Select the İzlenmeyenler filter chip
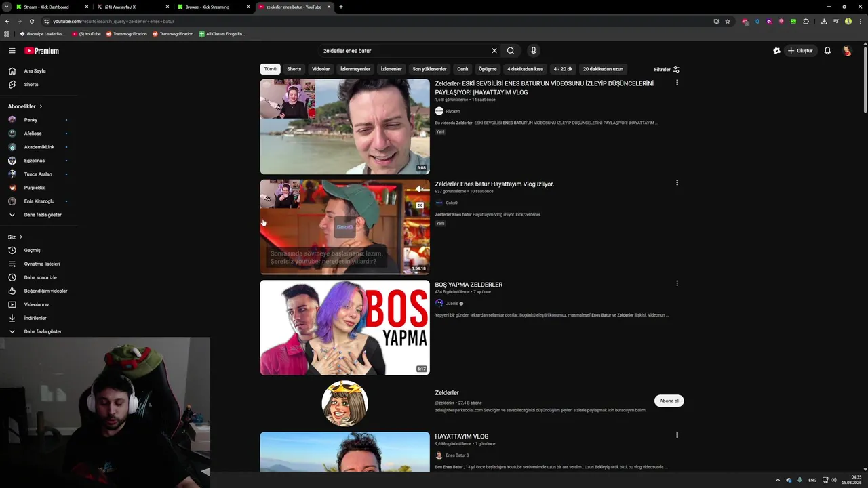Viewport: 868px width, 488px height. point(355,69)
